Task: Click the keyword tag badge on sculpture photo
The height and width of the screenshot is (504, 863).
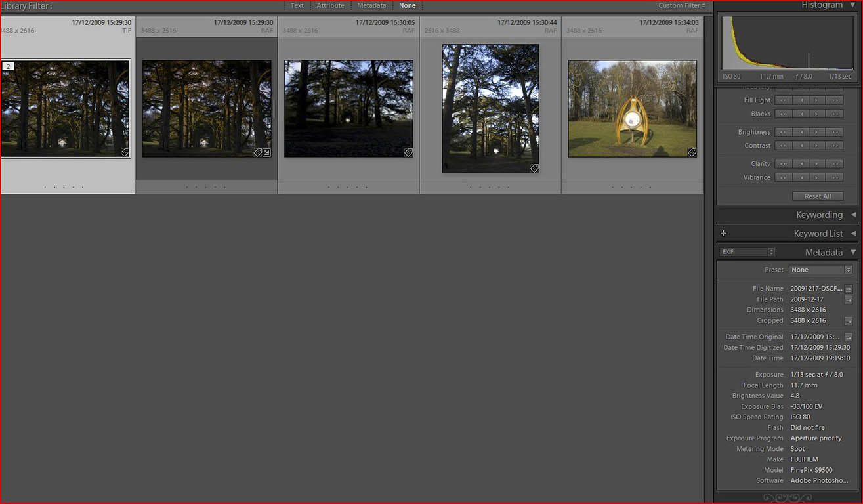Action: [x=692, y=152]
